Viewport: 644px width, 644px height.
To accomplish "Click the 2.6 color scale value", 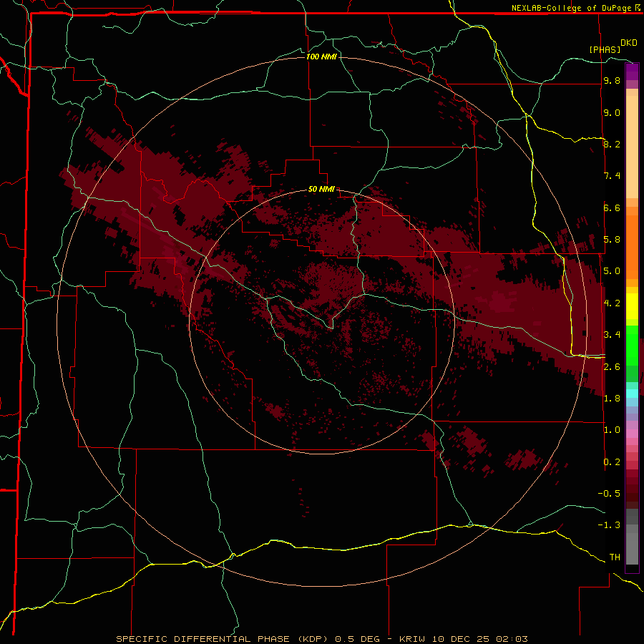I will click(x=612, y=367).
